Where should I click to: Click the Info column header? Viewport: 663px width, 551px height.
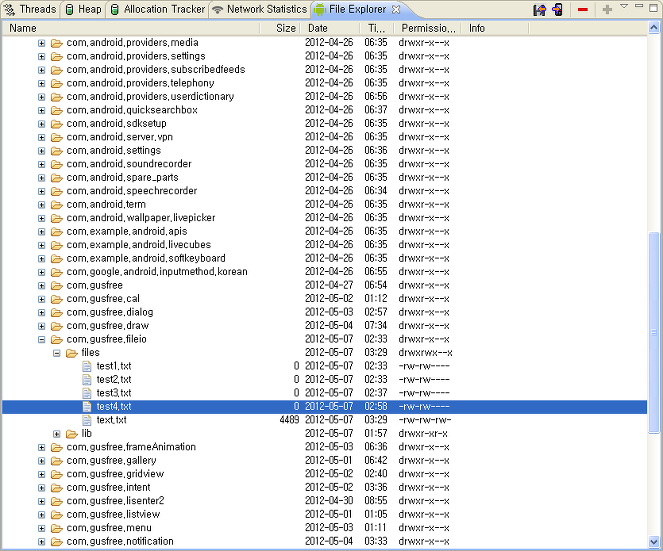(495, 28)
